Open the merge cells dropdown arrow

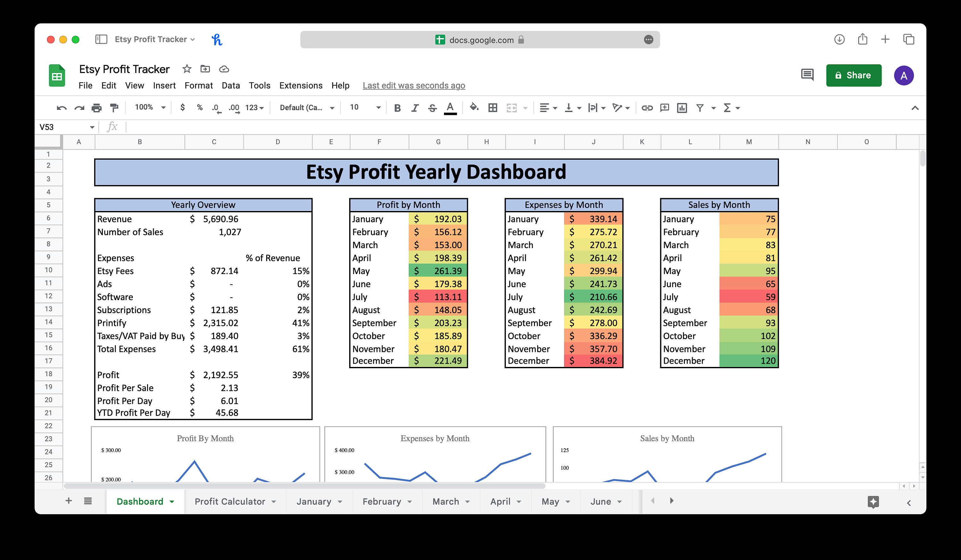525,108
